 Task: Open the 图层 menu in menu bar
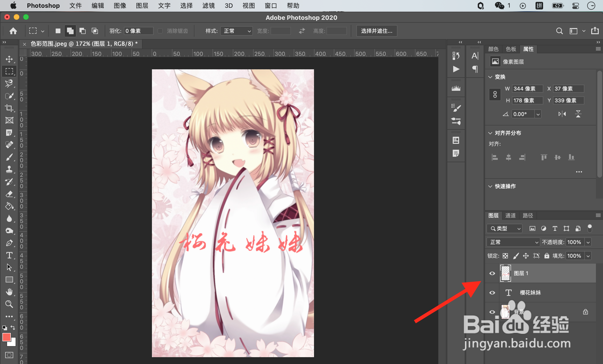click(x=142, y=6)
